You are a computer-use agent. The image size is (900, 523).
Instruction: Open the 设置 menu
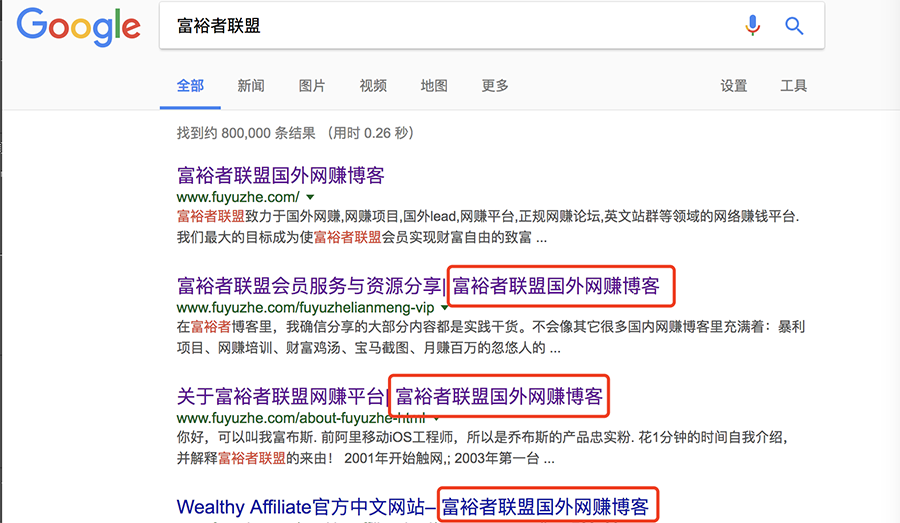pyautogui.click(x=734, y=86)
